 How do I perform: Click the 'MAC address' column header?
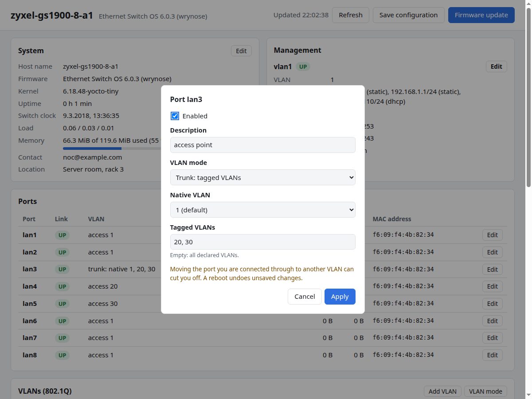tap(392, 219)
